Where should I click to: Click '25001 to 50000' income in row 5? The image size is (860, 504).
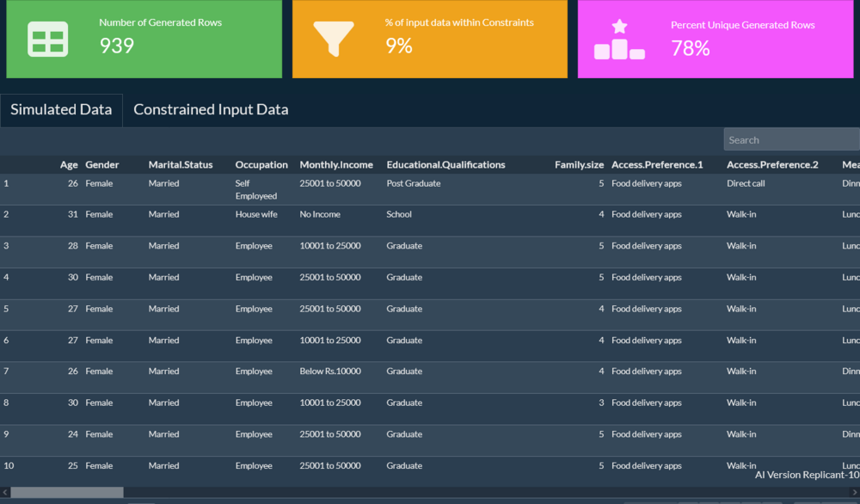tap(330, 309)
